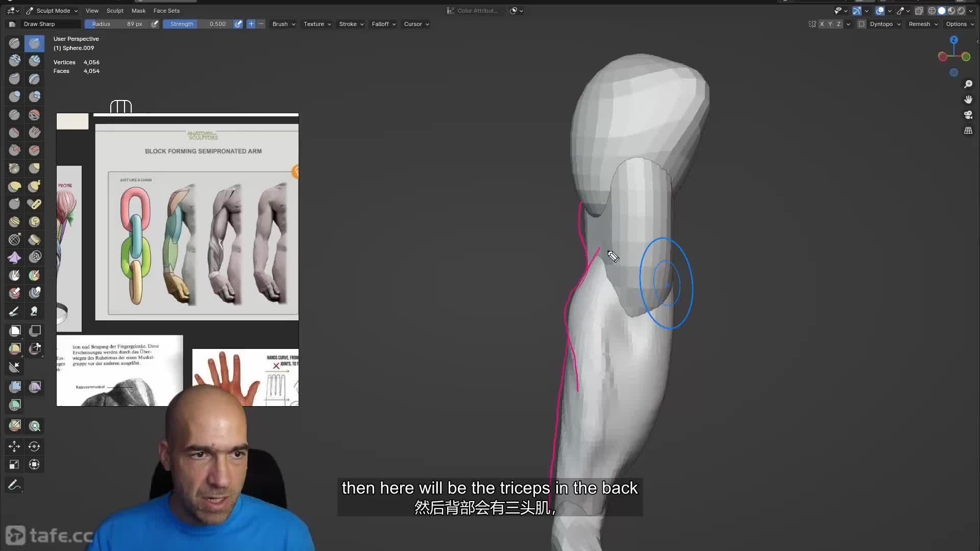
Task: Open the Mask menu
Action: (138, 11)
